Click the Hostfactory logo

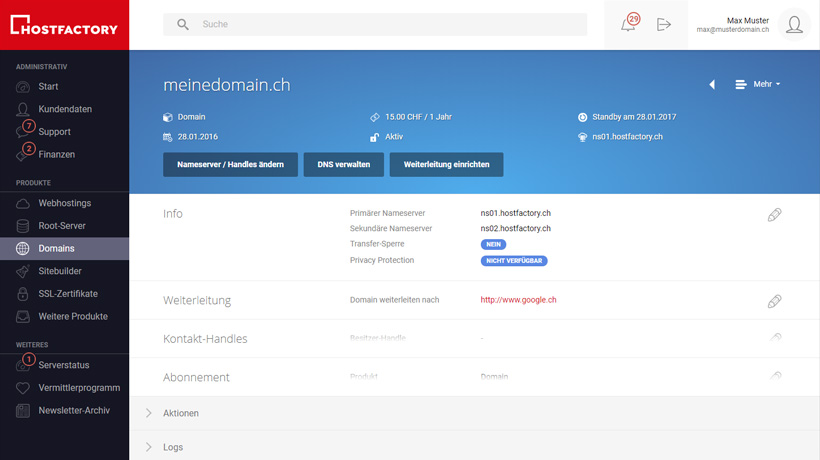(64, 25)
